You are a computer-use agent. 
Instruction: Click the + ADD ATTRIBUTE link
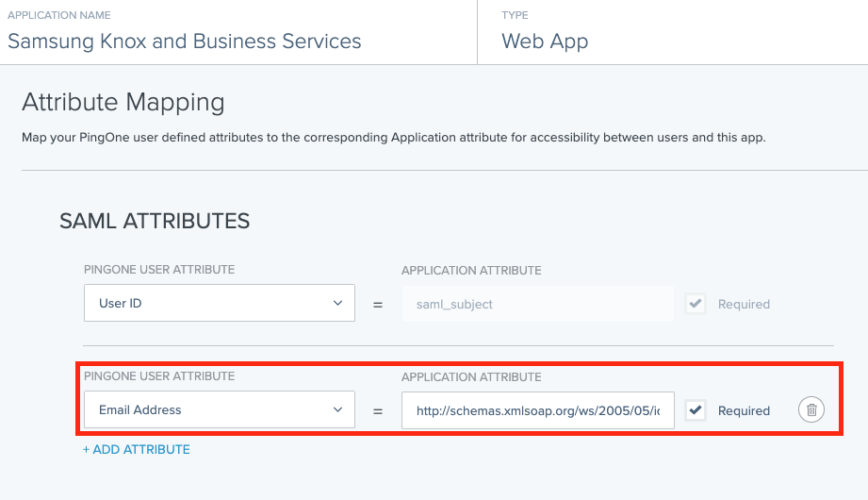point(136,450)
